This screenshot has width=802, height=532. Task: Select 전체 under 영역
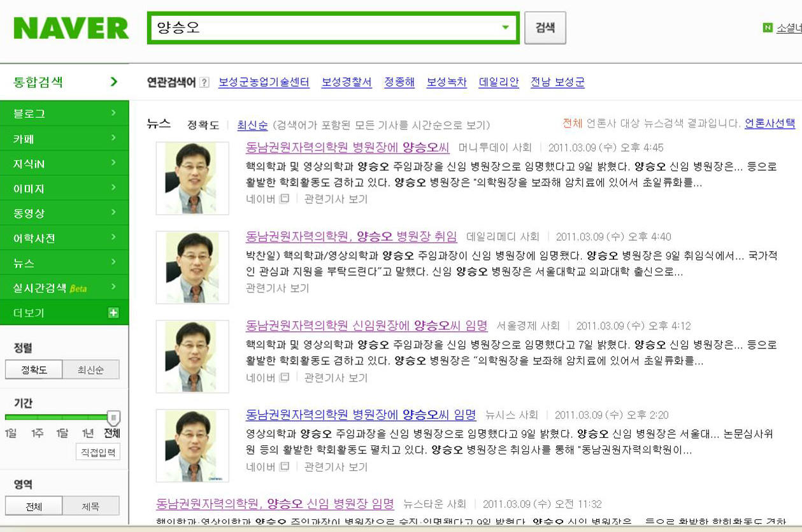point(34,506)
